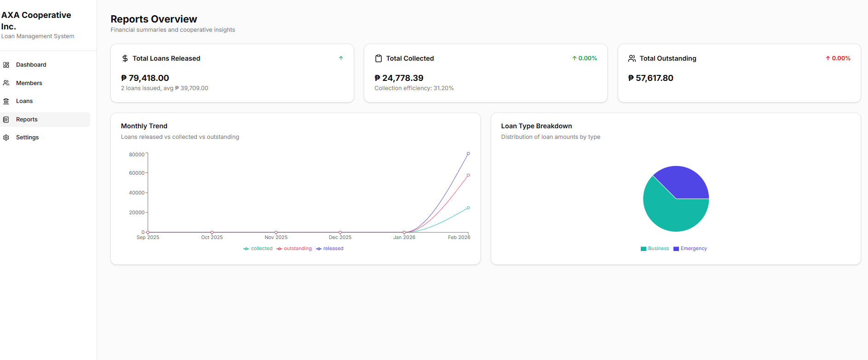Click the clipboard icon beside Total Collected
The width and height of the screenshot is (868, 360).
tap(379, 58)
